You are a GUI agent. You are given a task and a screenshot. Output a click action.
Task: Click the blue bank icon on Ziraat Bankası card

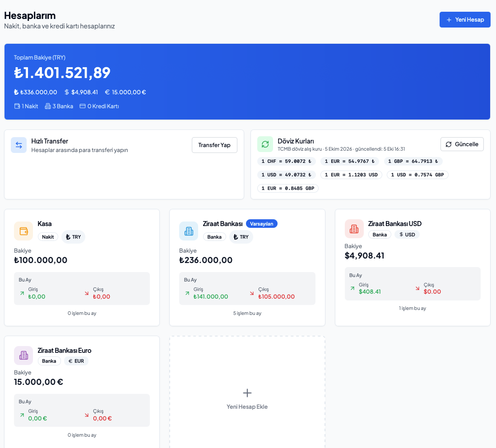[x=189, y=231]
